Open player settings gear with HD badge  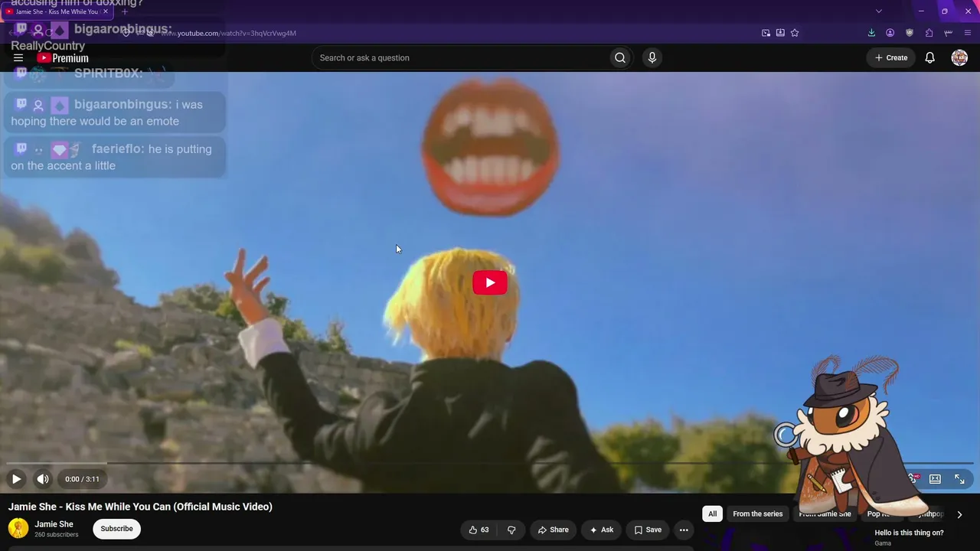coord(913,479)
